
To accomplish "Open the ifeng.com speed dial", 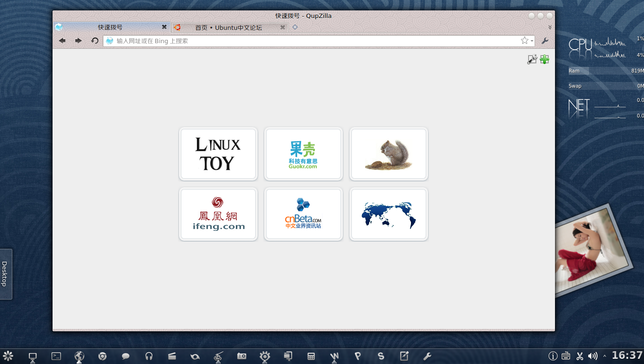I will click(218, 214).
